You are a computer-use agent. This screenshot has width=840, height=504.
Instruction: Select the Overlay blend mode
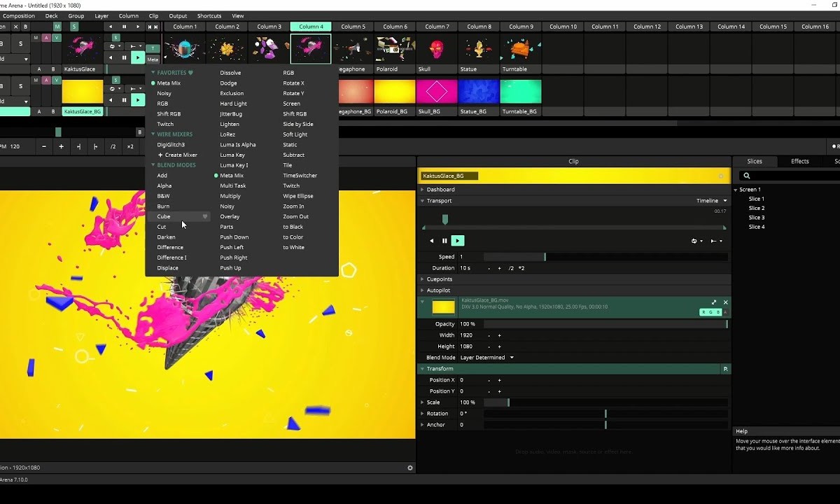230,217
